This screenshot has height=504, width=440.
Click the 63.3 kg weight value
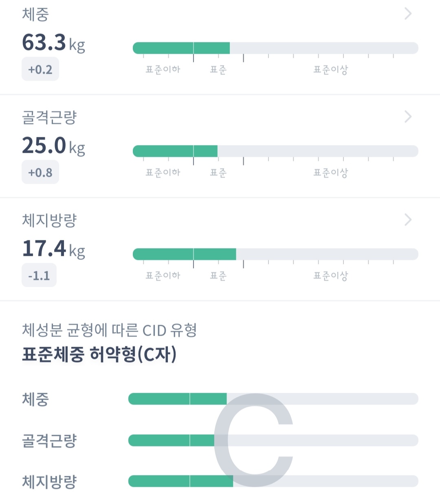(53, 42)
